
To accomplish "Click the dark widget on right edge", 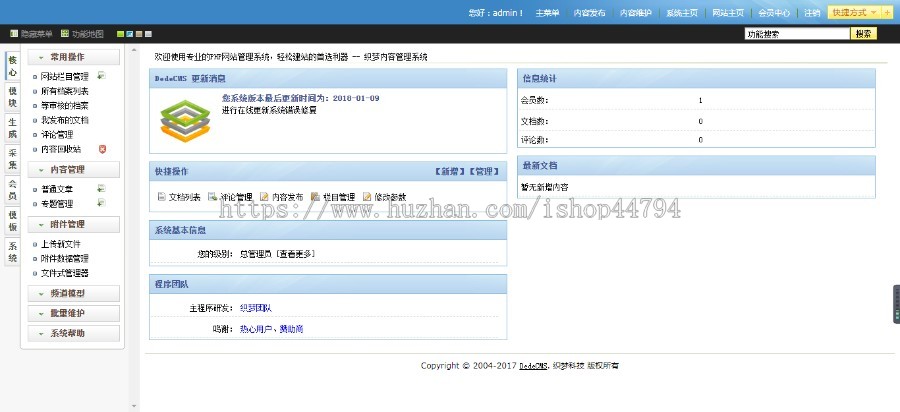I will click(x=896, y=304).
